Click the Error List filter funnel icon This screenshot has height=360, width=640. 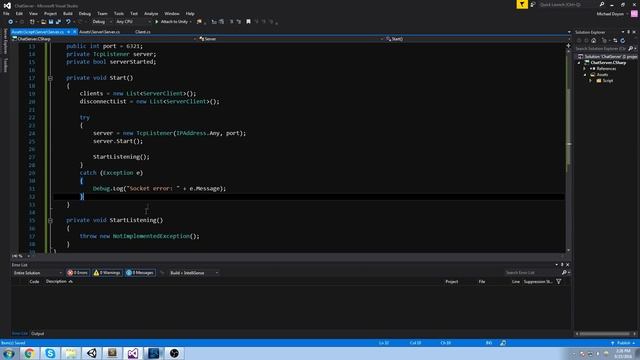pos(558,282)
